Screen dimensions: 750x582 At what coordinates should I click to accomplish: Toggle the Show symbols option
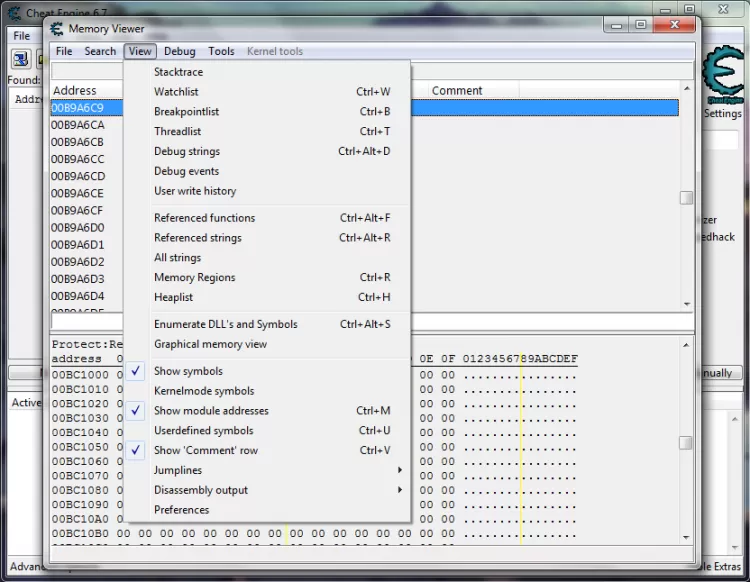188,371
